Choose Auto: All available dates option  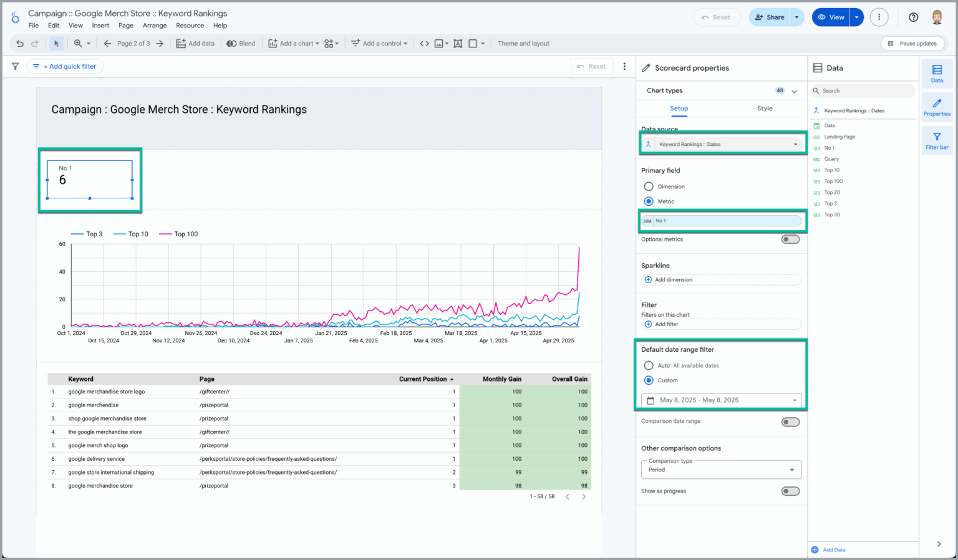pos(649,365)
